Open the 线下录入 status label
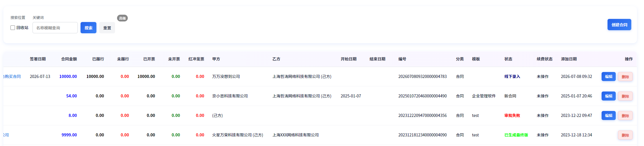This screenshot has width=644, height=146. pos(512,77)
